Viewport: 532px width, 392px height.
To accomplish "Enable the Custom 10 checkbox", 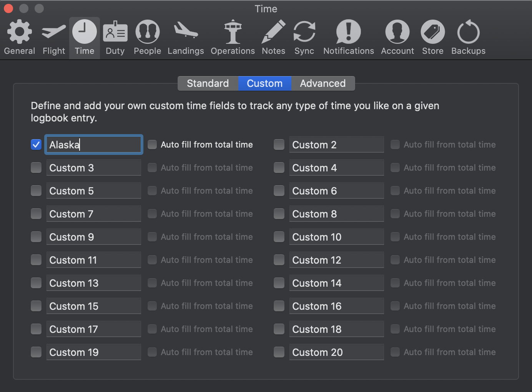I will [279, 237].
